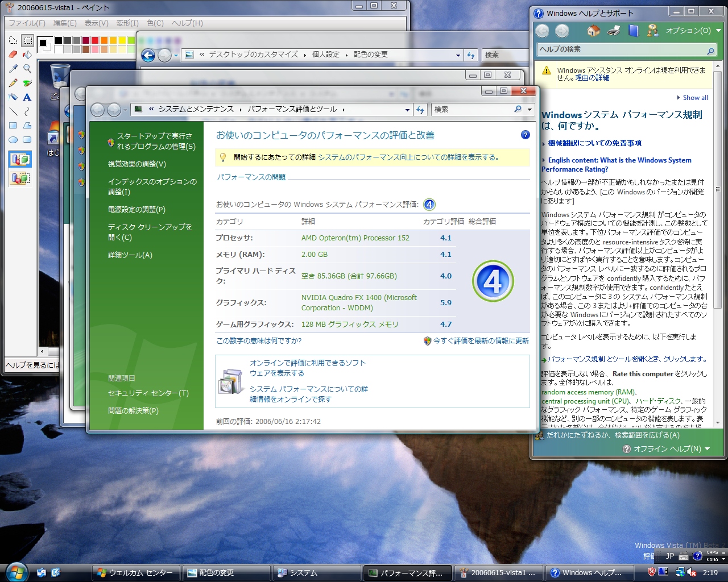Open the ヘルプ(H) menu in Paint
The width and height of the screenshot is (728, 582).
(x=187, y=23)
